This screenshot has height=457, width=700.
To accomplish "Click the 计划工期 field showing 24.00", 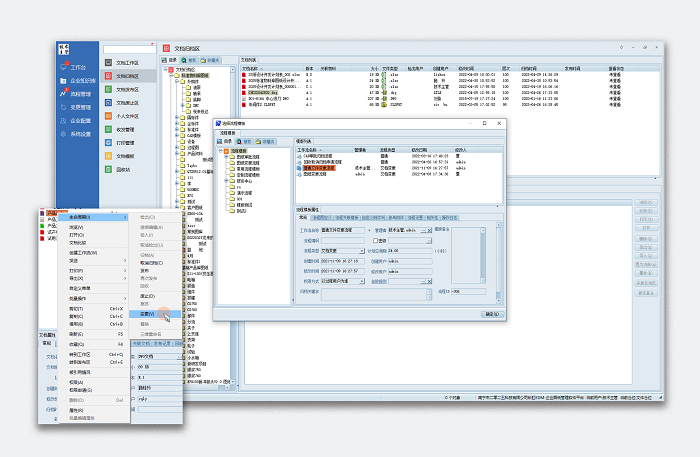I will tap(410, 251).
